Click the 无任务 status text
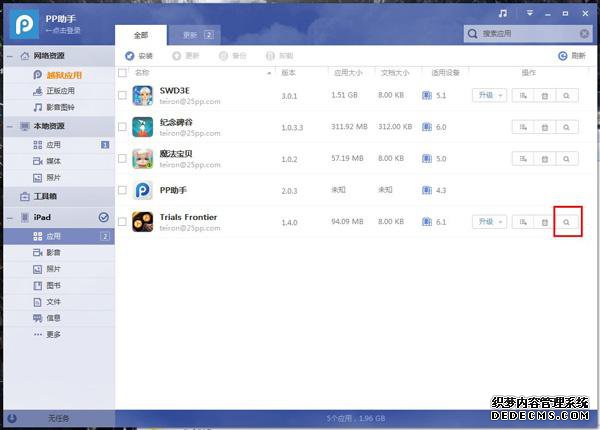The image size is (600, 430). [x=59, y=419]
